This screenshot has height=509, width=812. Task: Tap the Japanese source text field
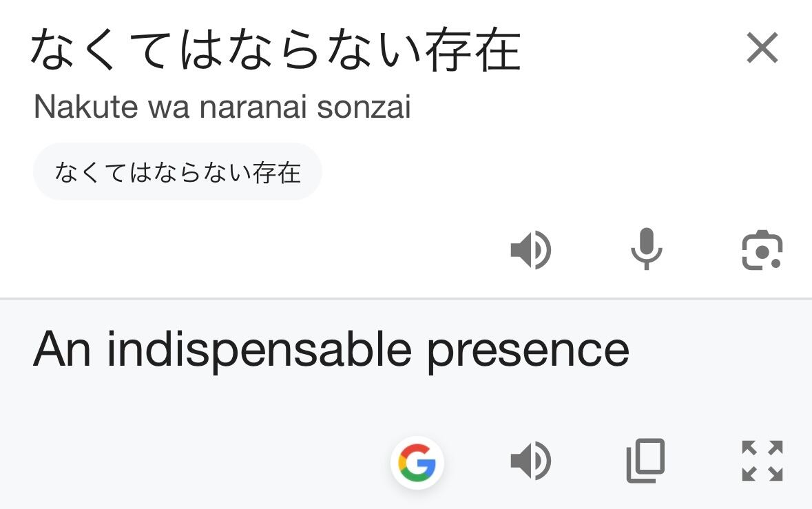point(275,50)
